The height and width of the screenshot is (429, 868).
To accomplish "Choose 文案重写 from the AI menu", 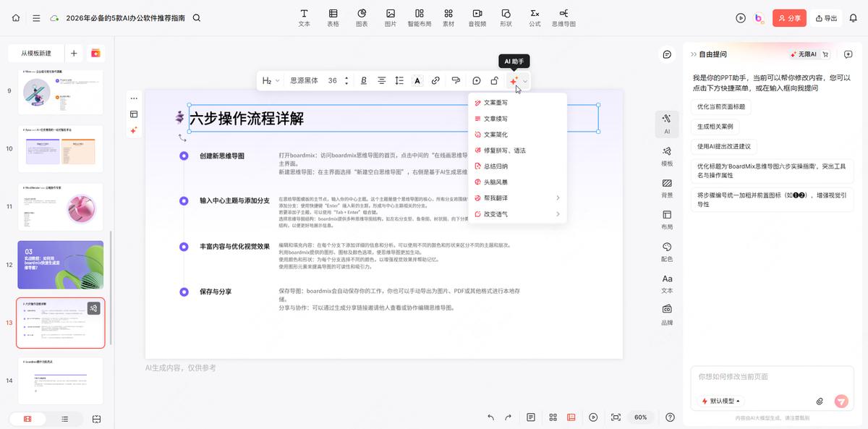I will coord(517,103).
